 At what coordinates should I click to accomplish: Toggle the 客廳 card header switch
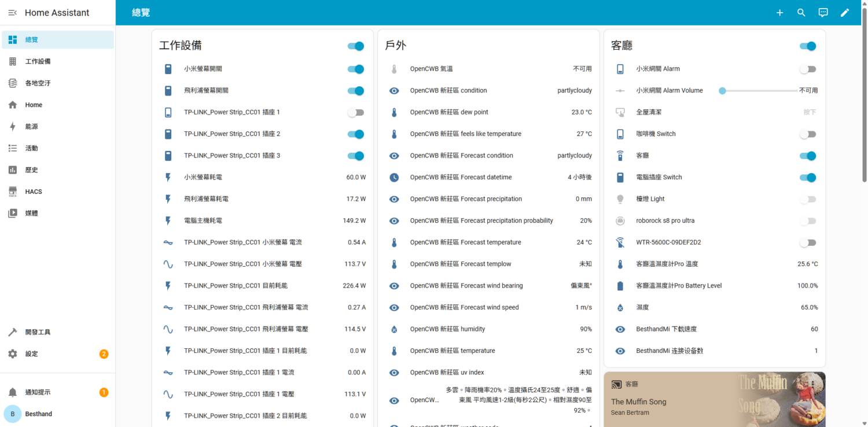[x=807, y=46]
